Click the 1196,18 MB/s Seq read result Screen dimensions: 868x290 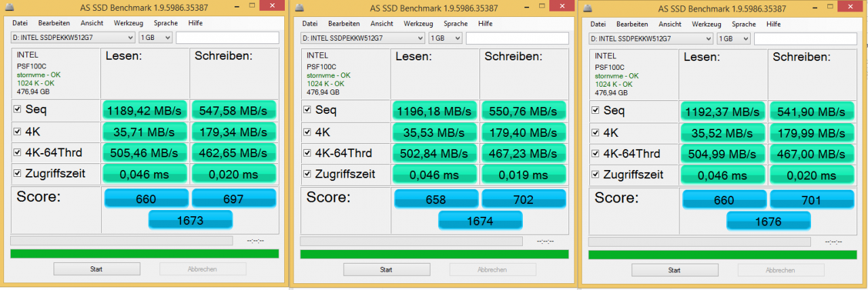click(x=435, y=110)
